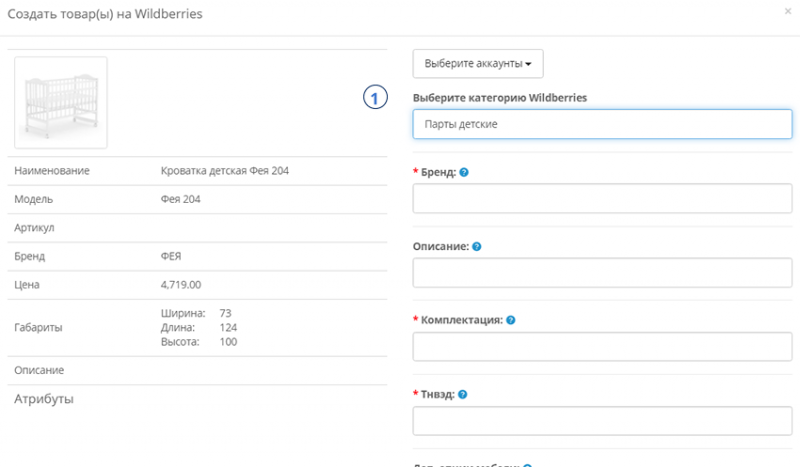Open the Комплектация help tooltip icon

point(511,320)
